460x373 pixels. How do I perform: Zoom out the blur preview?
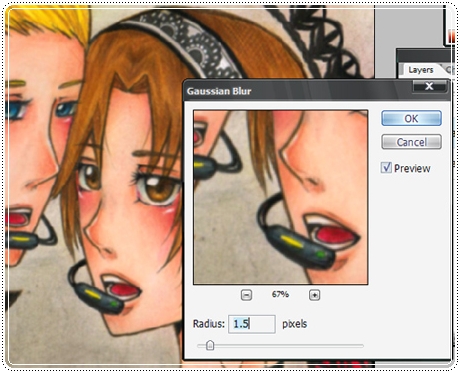(246, 295)
